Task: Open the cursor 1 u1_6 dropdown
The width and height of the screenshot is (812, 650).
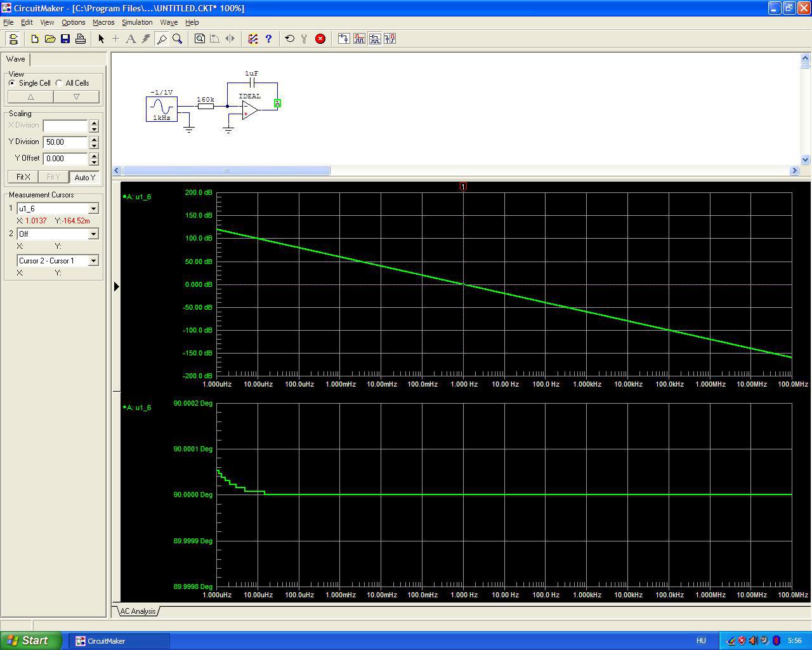Action: (93, 209)
